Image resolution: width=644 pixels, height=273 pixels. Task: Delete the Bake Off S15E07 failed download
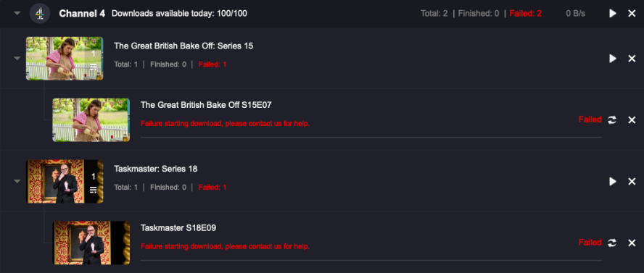(632, 119)
